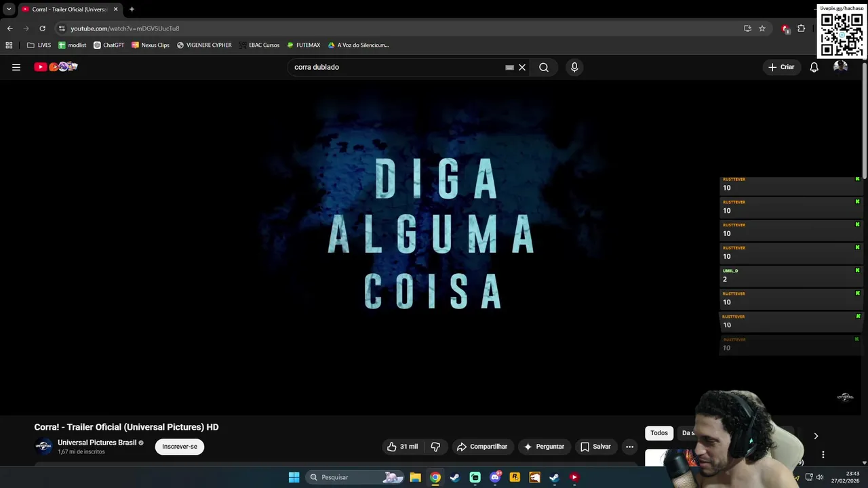The width and height of the screenshot is (868, 488).
Task: Subscribe with Inscrever-se button
Action: [x=180, y=447]
